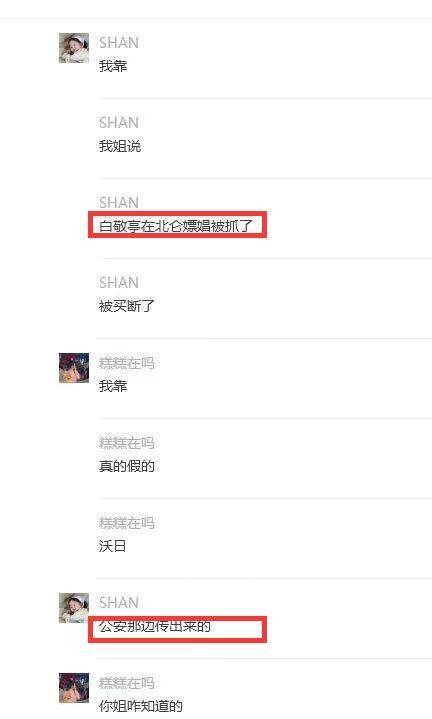
Task: Click the 糕糕在吗 name above "真的假的"
Action: click(127, 443)
